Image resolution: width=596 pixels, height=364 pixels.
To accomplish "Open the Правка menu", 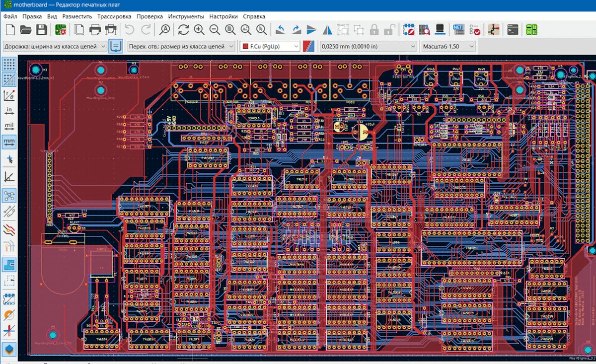I will 32,16.
